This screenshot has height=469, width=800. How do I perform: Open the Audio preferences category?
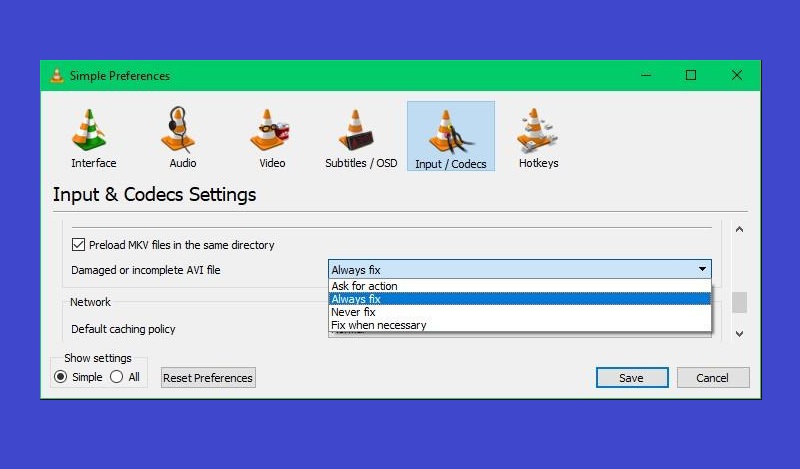pos(182,138)
